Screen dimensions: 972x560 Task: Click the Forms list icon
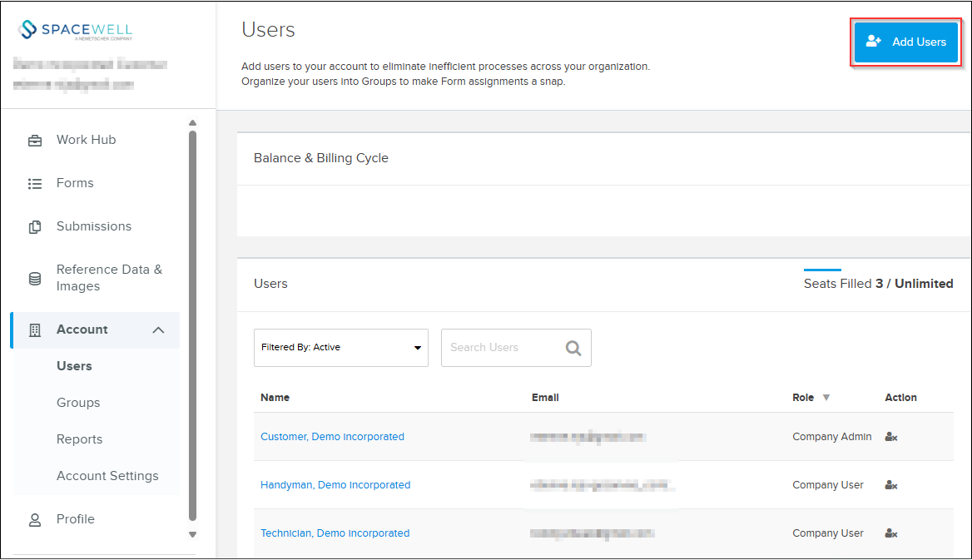35,184
